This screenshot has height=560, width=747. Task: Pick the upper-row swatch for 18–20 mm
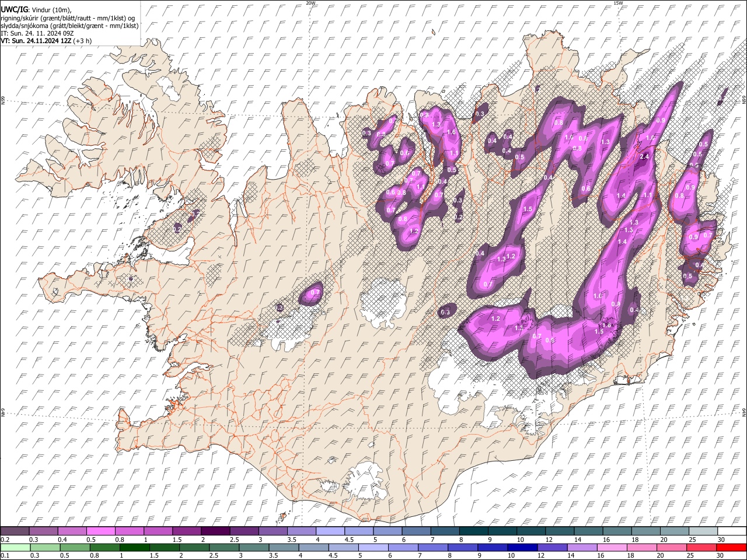[x=646, y=531]
